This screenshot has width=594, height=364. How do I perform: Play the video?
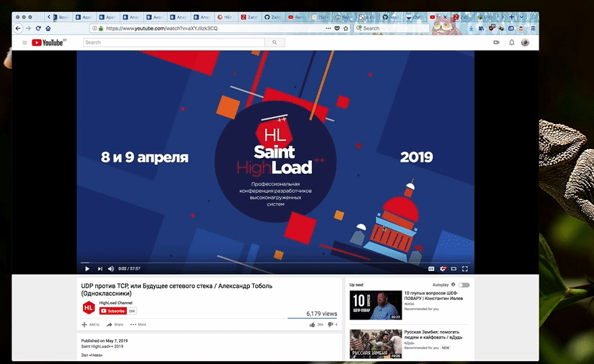click(87, 269)
